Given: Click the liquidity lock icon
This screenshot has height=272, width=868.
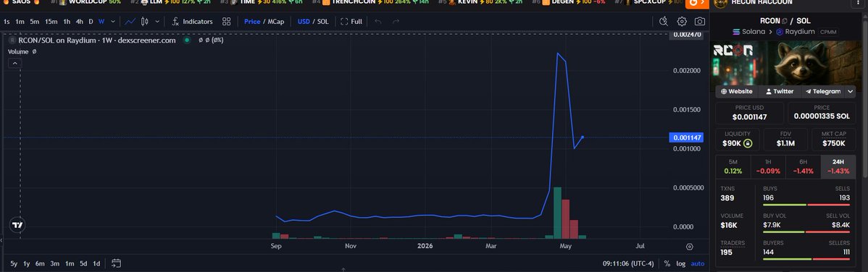Looking at the screenshot, I should click(748, 144).
